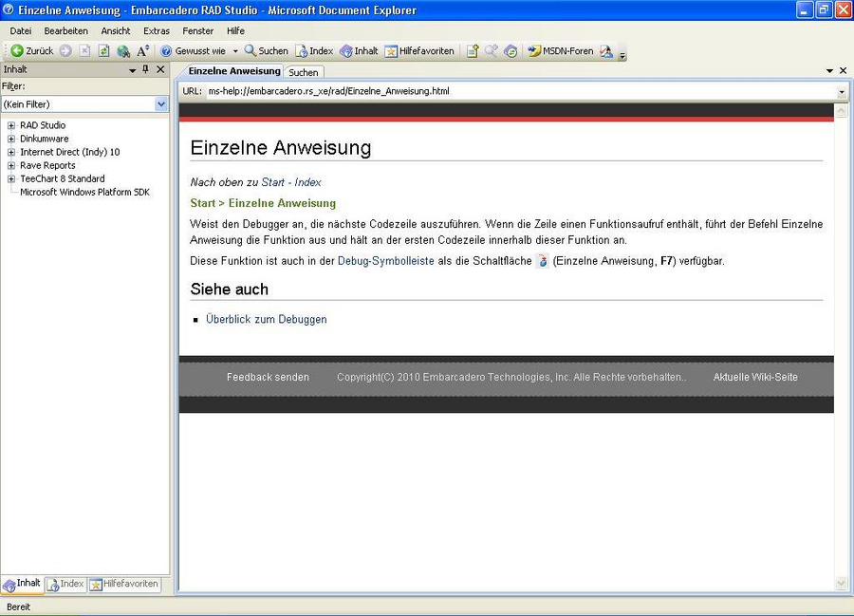Select the RAD Studio tree label

(43, 125)
